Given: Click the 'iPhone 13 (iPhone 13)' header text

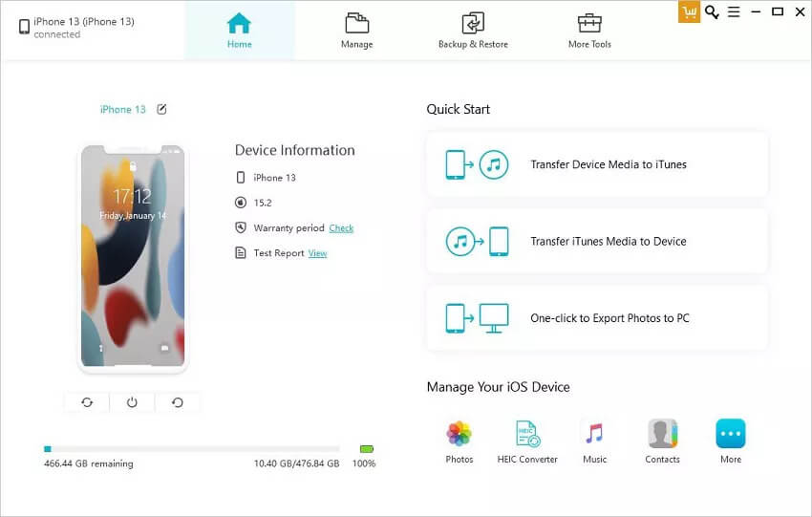Looking at the screenshot, I should tap(84, 21).
